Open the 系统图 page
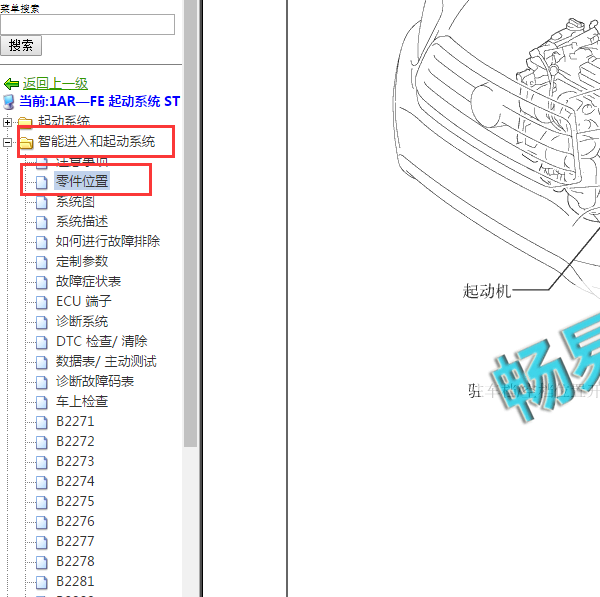The width and height of the screenshot is (600, 597). (75, 202)
